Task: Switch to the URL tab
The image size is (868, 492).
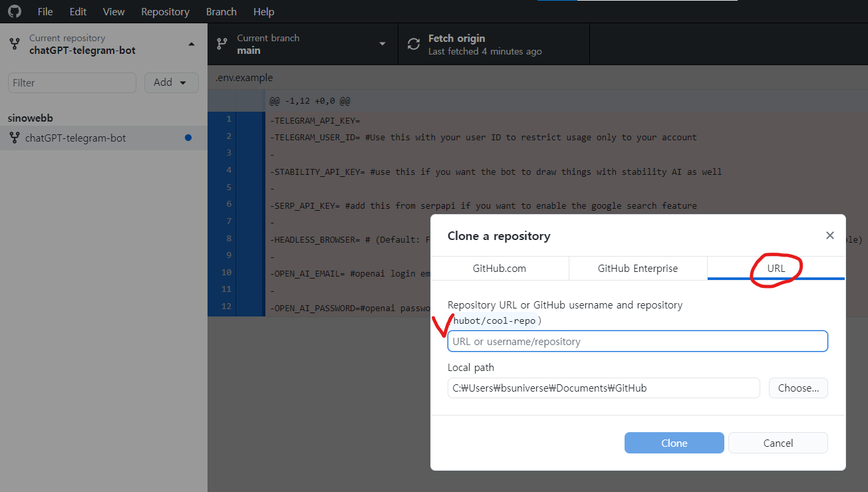Action: coord(776,269)
